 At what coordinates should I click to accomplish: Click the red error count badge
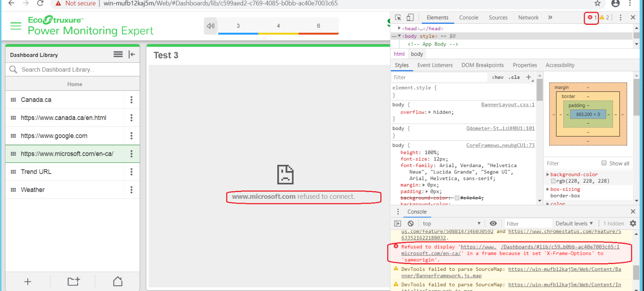[x=592, y=18]
